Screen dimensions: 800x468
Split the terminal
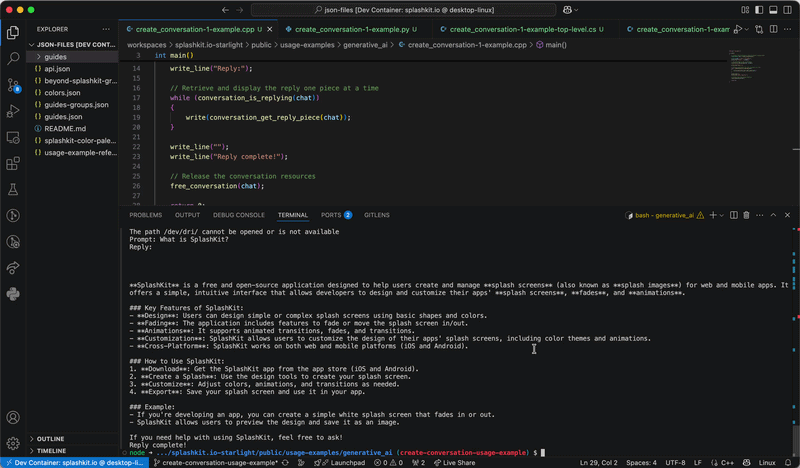click(x=734, y=215)
